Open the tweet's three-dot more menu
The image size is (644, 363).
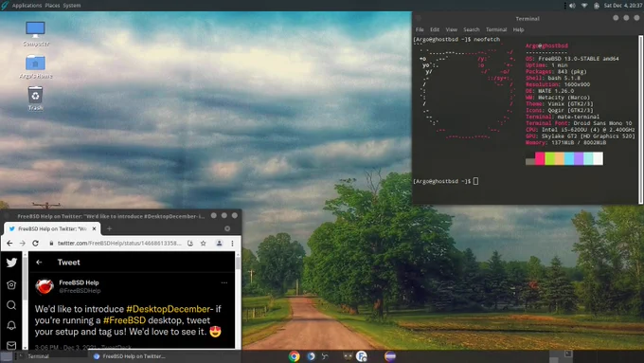tap(224, 282)
